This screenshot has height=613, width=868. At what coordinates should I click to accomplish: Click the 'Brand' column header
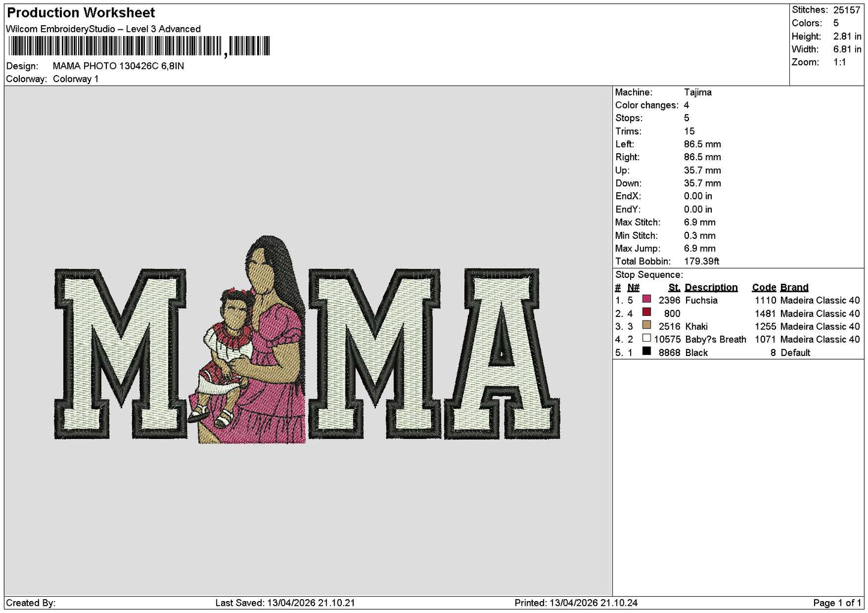pyautogui.click(x=794, y=288)
